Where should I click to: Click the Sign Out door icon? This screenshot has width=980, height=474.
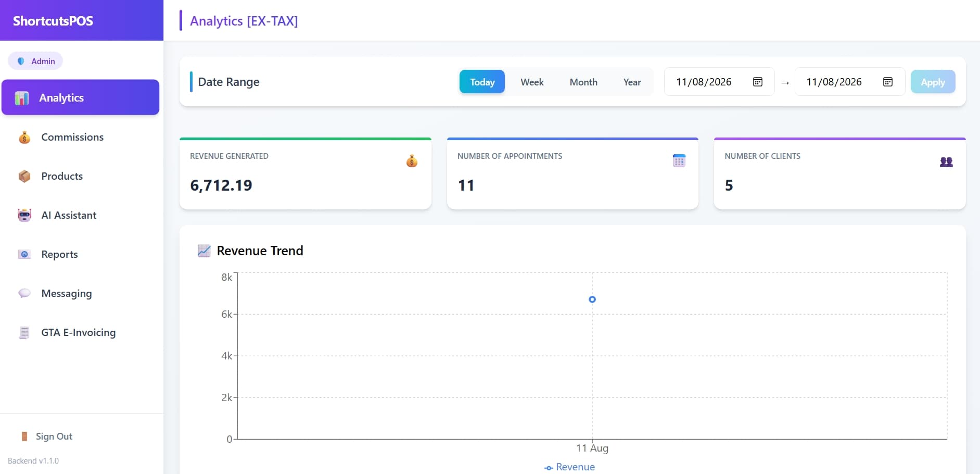coord(24,436)
